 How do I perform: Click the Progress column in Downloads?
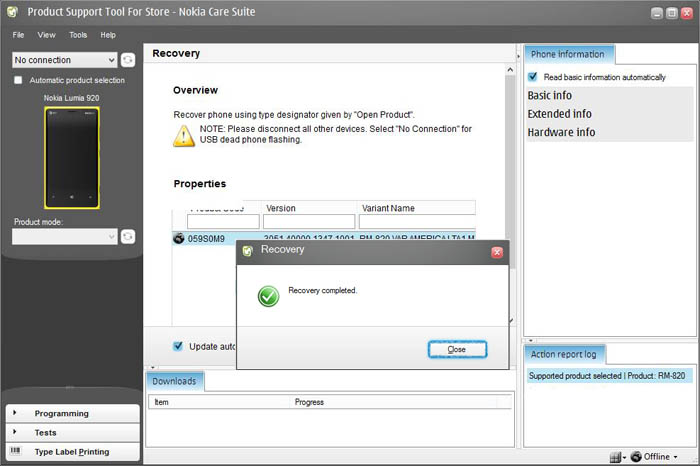pos(393,402)
